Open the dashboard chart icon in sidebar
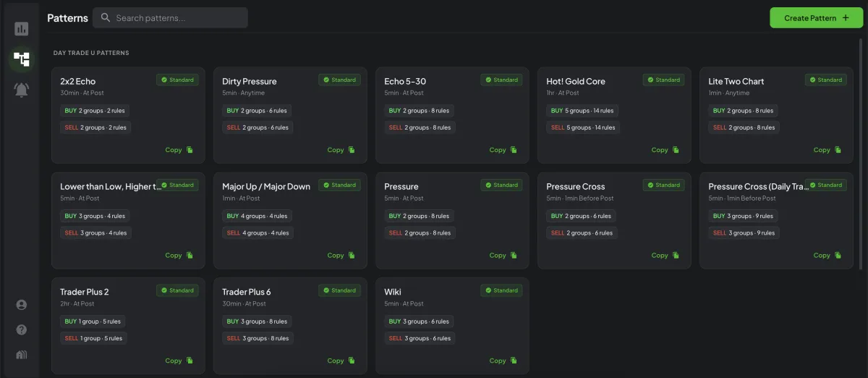The image size is (868, 378). click(22, 29)
